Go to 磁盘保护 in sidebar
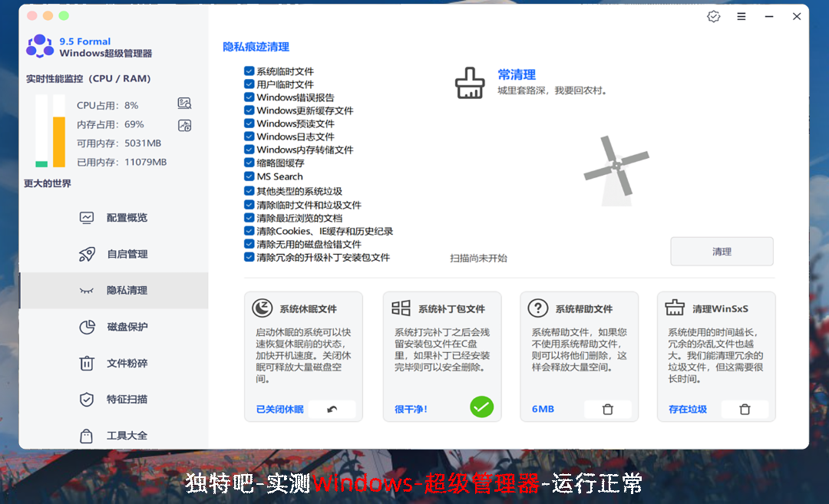Image resolution: width=829 pixels, height=504 pixels. 127,327
